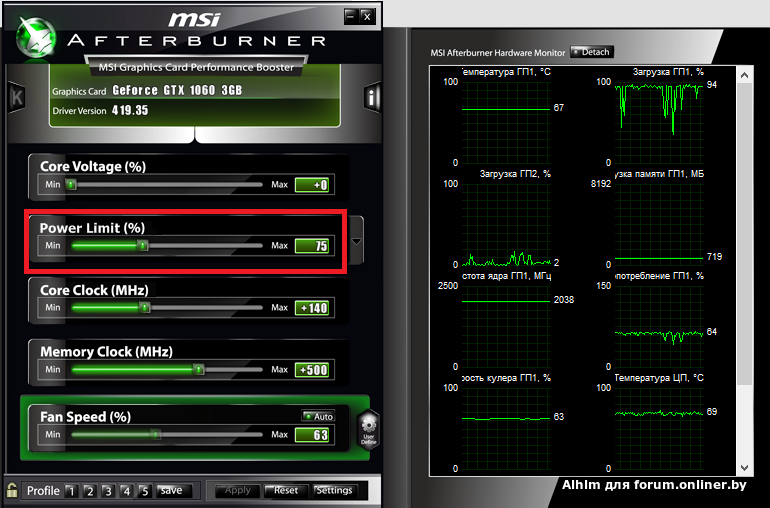Viewport: 770px width, 508px height.
Task: Click the hardware monitor scrollbar thumb
Action: pyautogui.click(x=744, y=235)
